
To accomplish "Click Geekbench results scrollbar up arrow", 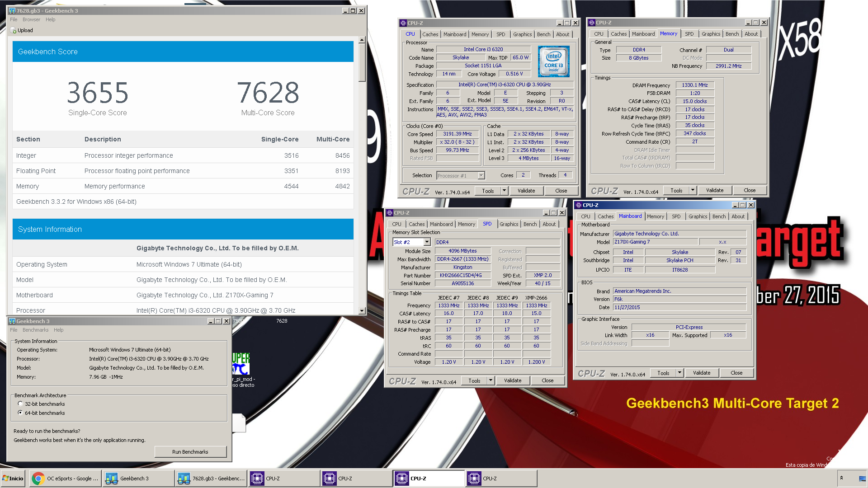I will pos(362,40).
